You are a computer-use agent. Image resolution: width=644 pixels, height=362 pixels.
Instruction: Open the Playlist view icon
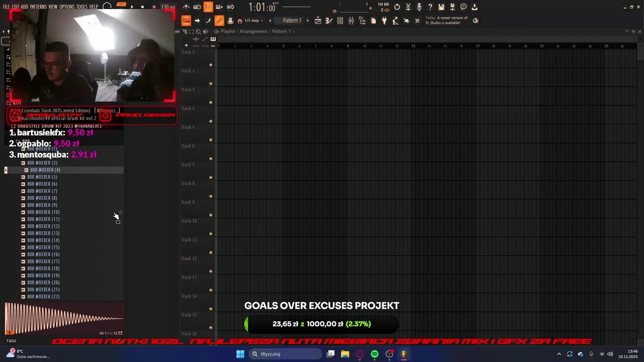pyautogui.click(x=318, y=21)
